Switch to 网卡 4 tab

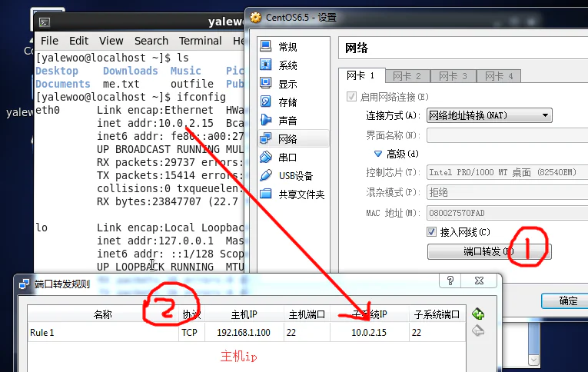point(499,76)
